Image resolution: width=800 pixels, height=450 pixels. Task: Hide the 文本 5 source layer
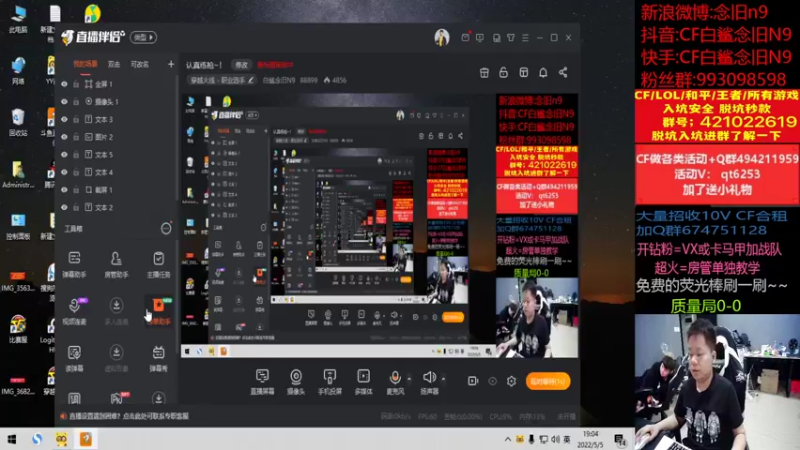point(64,154)
